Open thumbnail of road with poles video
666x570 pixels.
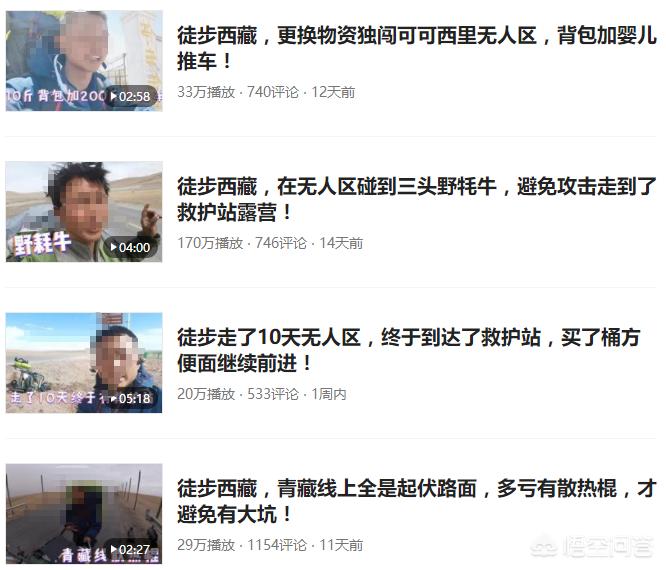tap(84, 514)
